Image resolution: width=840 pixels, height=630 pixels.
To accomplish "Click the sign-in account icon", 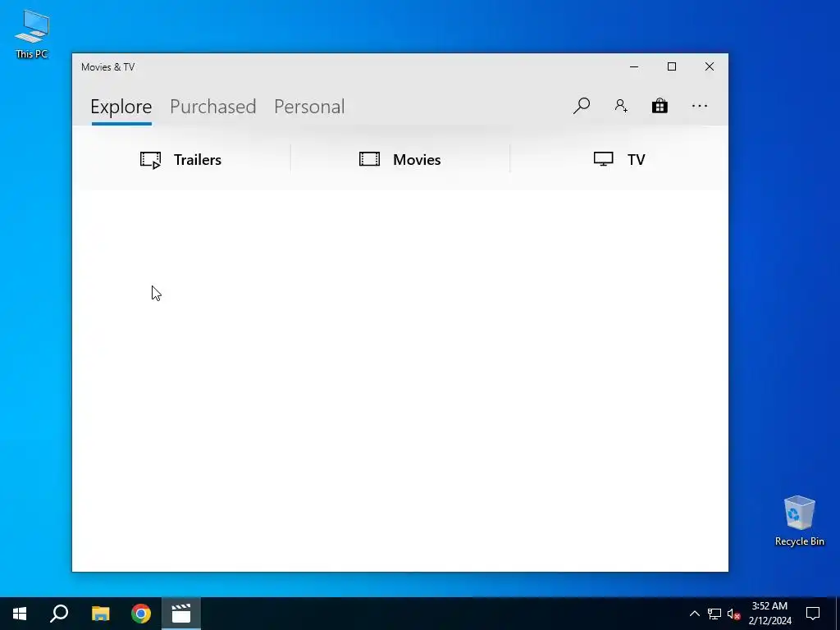I will (621, 106).
